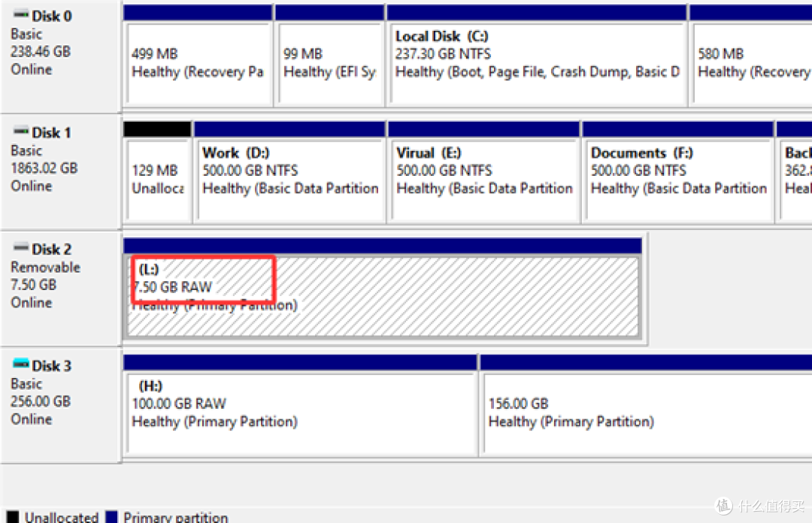Click Disk 0 Online status text
This screenshot has height=523, width=812.
(x=31, y=69)
